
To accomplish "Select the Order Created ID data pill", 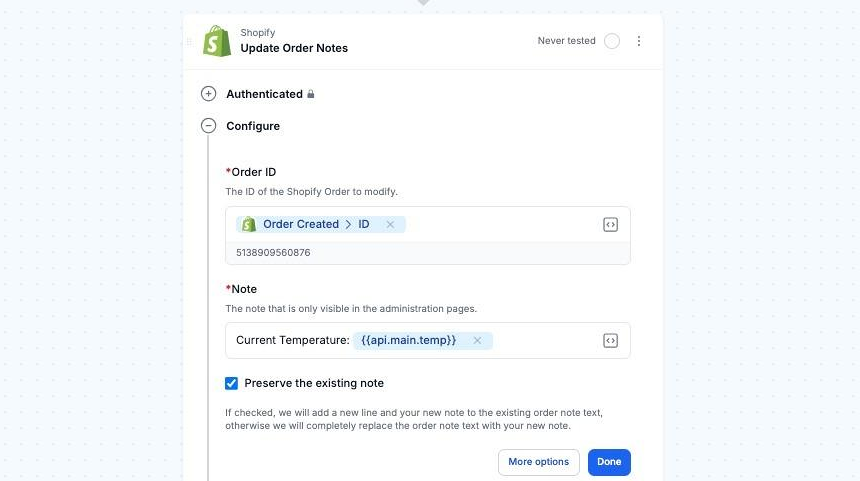I will click(x=310, y=225).
